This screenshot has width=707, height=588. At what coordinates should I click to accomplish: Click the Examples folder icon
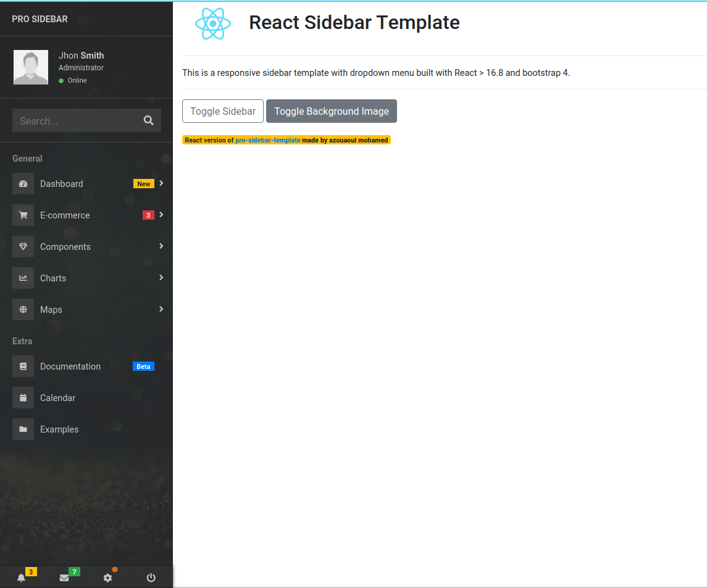click(x=23, y=429)
